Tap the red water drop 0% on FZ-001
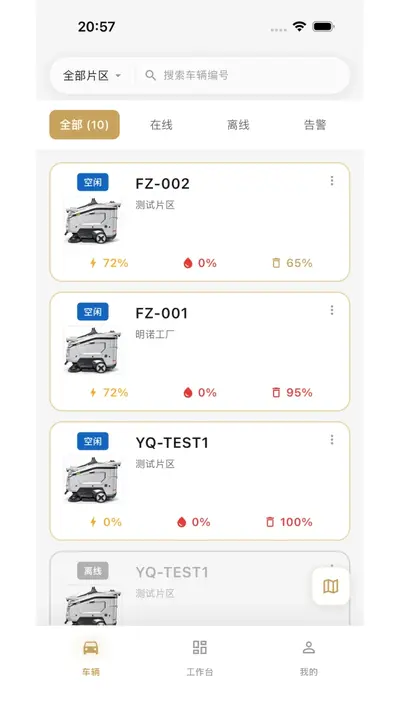 200,392
